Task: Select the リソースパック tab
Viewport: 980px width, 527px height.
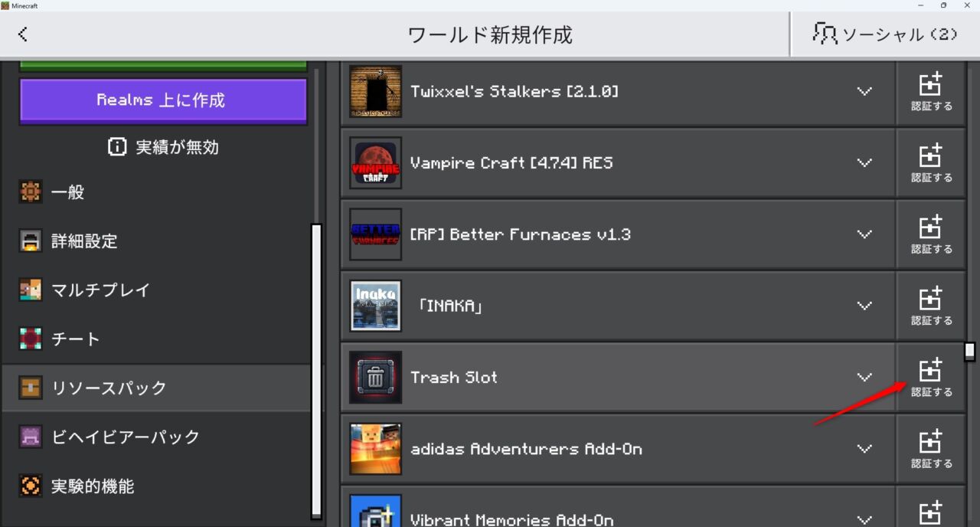Action: coord(156,388)
